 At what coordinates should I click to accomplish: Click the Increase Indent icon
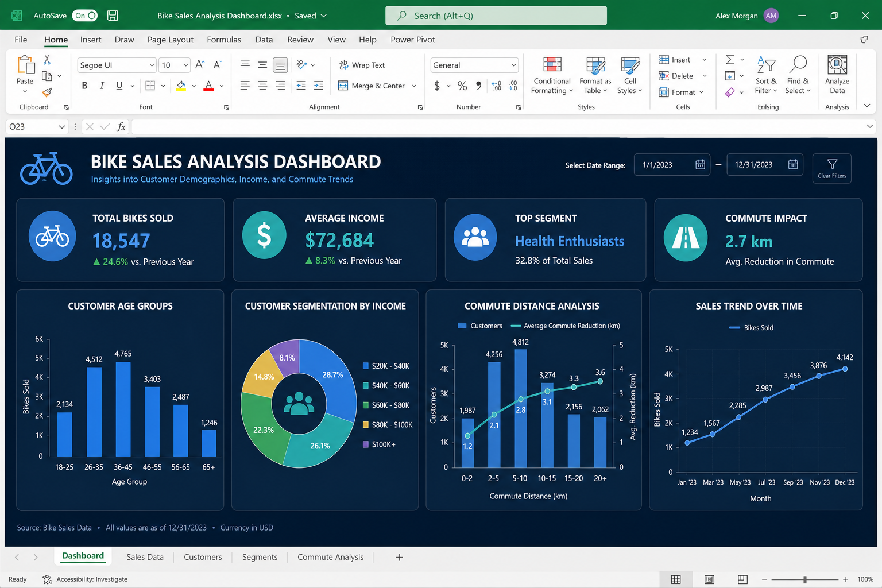click(x=319, y=86)
